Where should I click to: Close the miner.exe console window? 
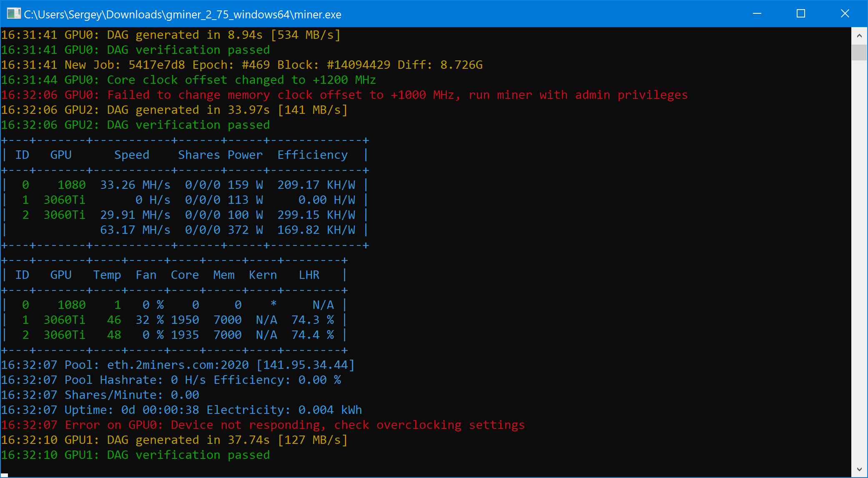click(845, 14)
